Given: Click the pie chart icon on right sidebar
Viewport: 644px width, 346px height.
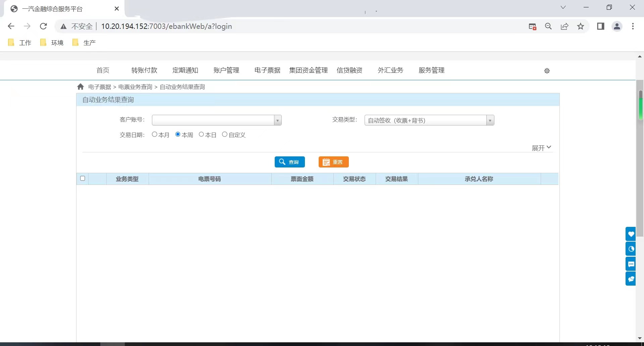Looking at the screenshot, I should pos(631,249).
